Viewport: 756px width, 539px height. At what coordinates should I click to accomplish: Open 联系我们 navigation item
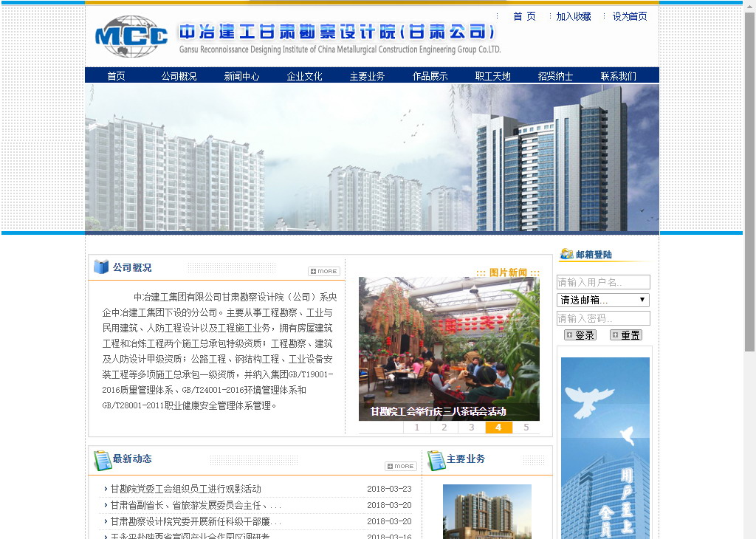click(618, 76)
